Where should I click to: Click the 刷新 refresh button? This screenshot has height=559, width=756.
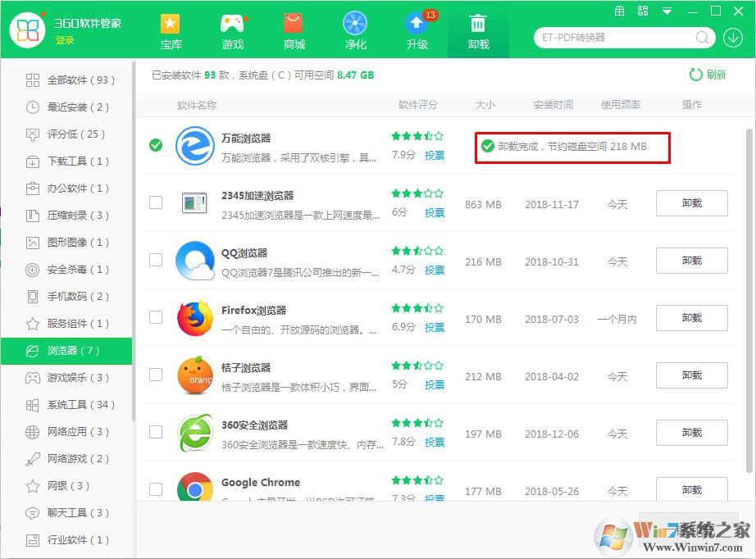point(708,75)
